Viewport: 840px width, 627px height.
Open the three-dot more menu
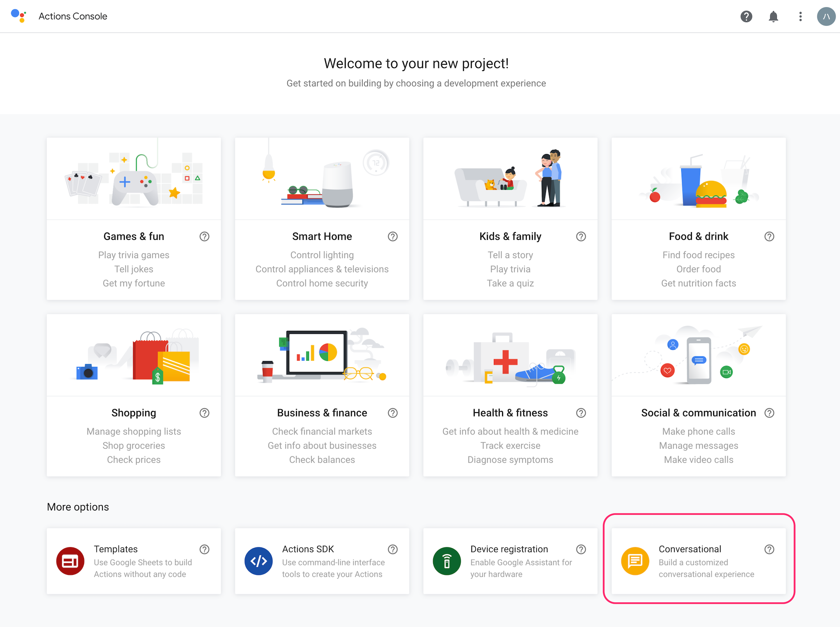tap(800, 16)
